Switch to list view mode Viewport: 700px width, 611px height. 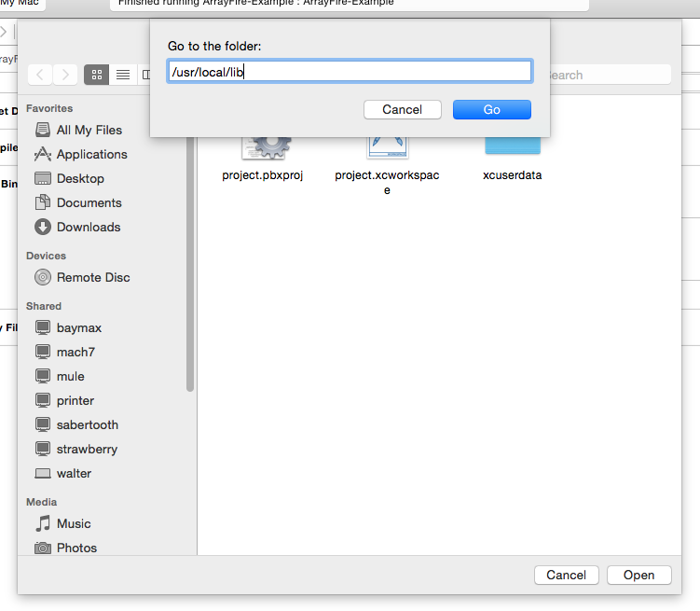(x=122, y=75)
